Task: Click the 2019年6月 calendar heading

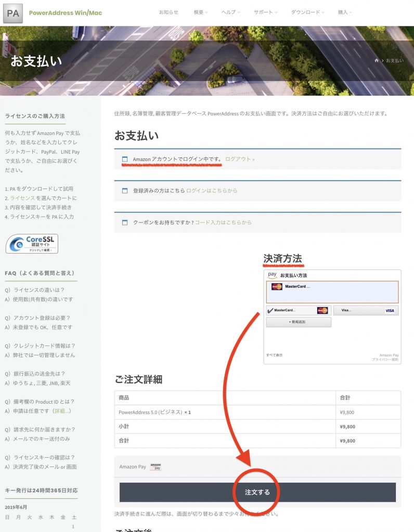Action: 16,507
